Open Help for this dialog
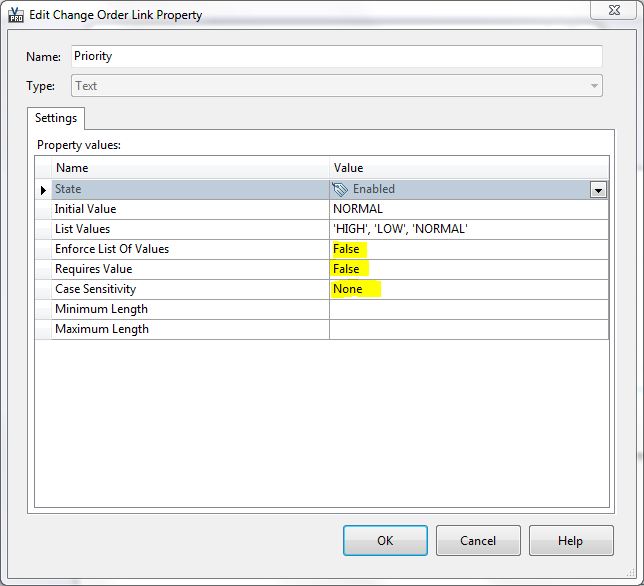Image resolution: width=644 pixels, height=586 pixels. tap(571, 540)
